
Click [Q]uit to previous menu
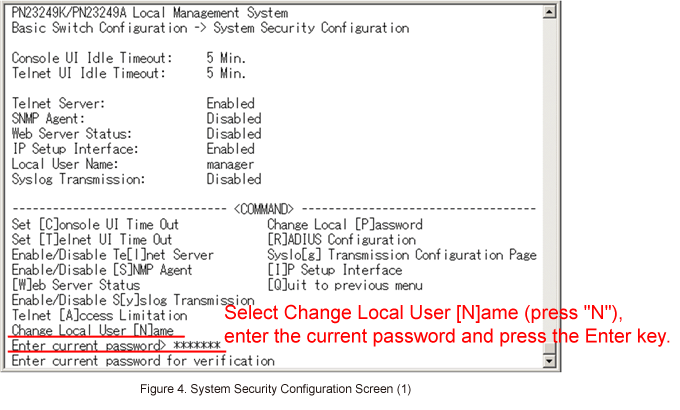click(337, 285)
